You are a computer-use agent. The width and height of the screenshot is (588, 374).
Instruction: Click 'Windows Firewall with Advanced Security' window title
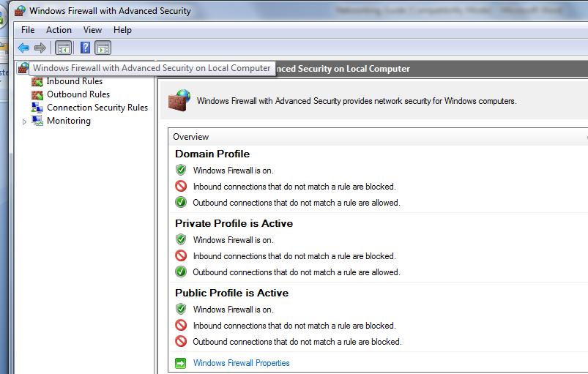point(110,11)
